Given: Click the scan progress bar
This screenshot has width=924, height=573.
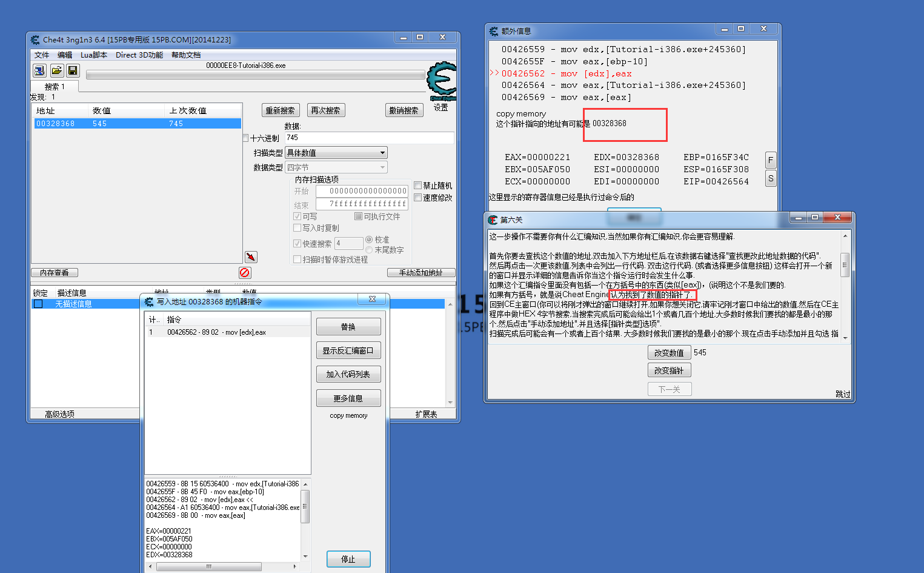Looking at the screenshot, I should point(255,75).
